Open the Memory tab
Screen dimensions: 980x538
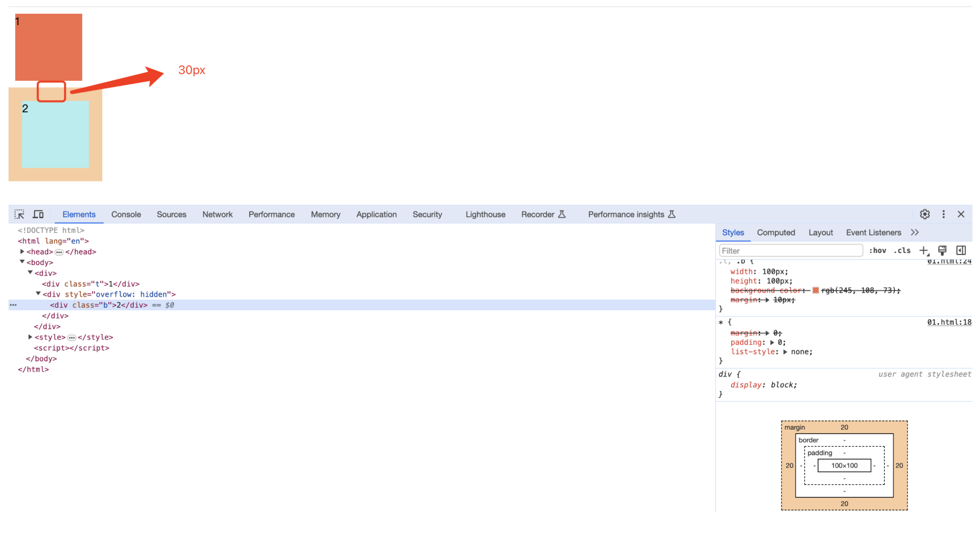tap(325, 214)
